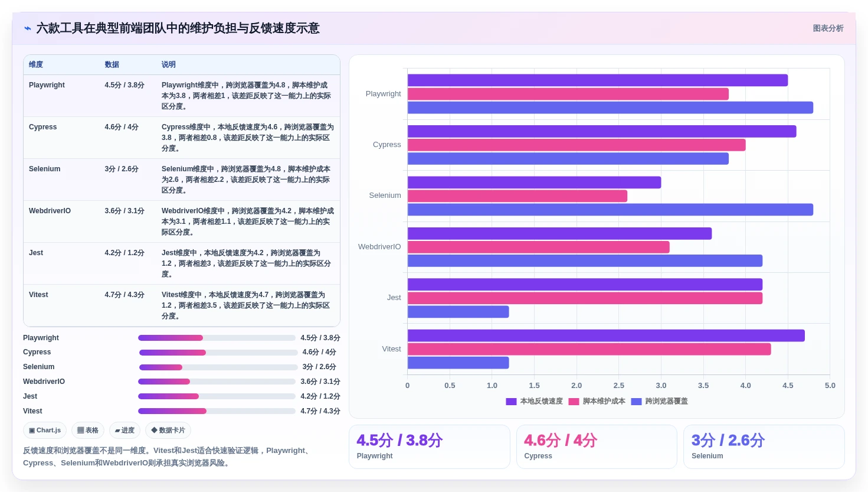Viewport: 868px width, 492px height.
Task: Click table cell 4.2分 / 1.2分
Action: point(125,253)
